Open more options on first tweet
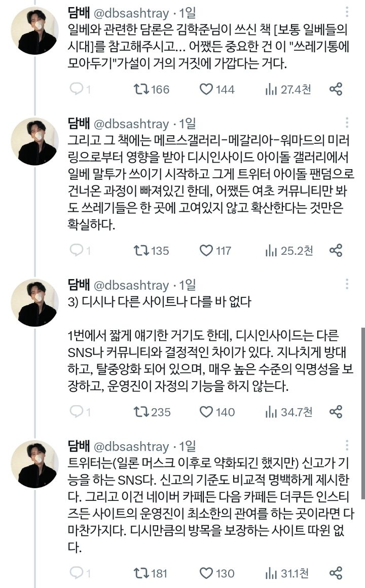 (x=346, y=12)
